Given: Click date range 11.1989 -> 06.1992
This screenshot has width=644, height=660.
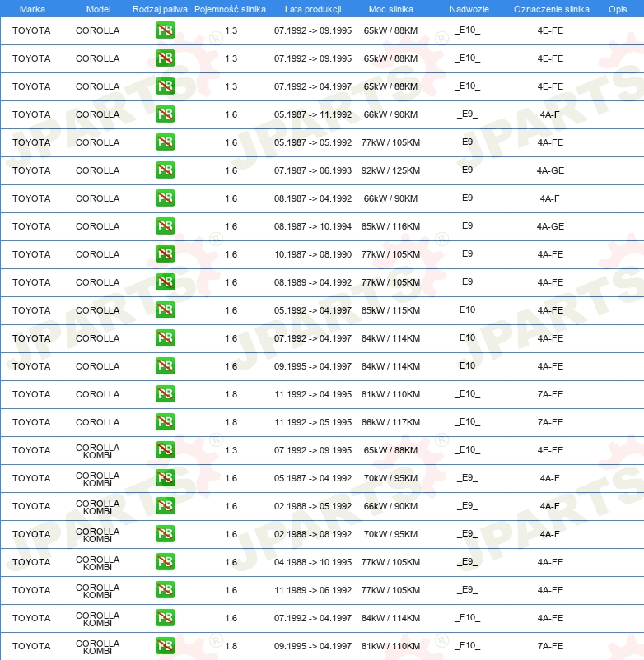Looking at the screenshot, I should click(x=312, y=590).
